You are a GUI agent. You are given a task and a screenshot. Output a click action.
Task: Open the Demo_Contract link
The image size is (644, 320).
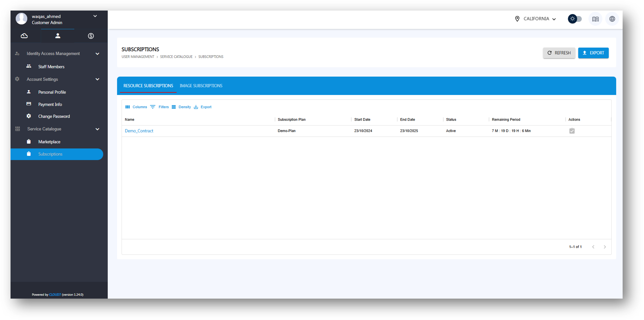(139, 131)
